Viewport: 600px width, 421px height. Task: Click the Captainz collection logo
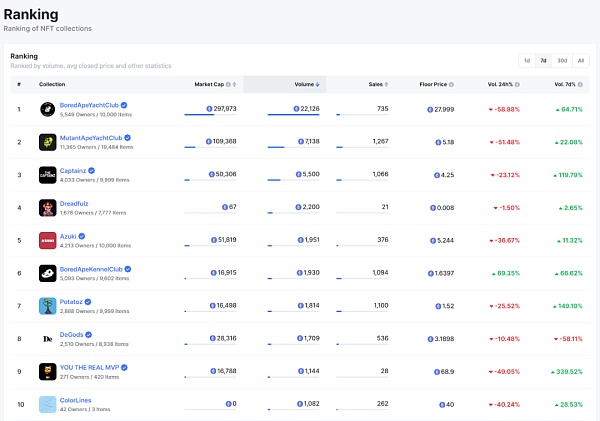click(x=48, y=174)
